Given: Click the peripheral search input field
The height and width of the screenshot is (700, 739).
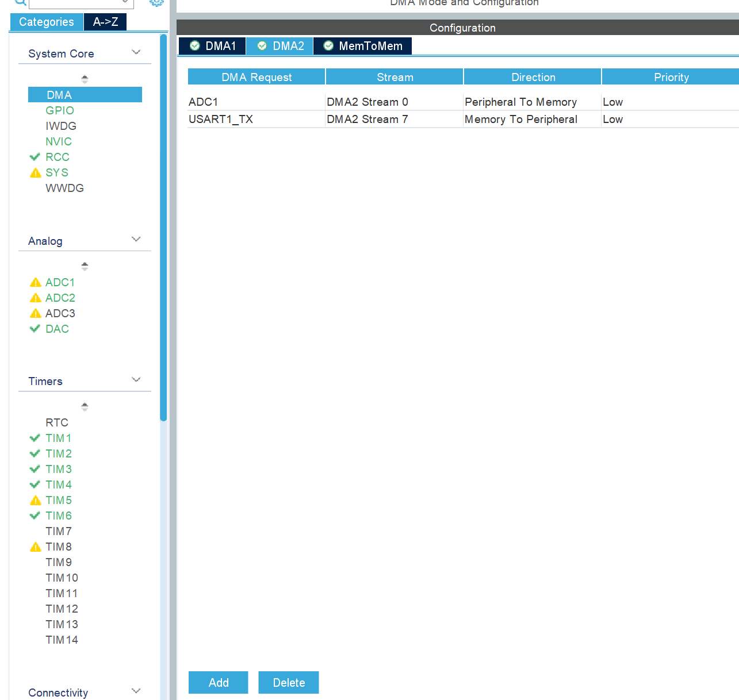Looking at the screenshot, I should (x=79, y=3).
